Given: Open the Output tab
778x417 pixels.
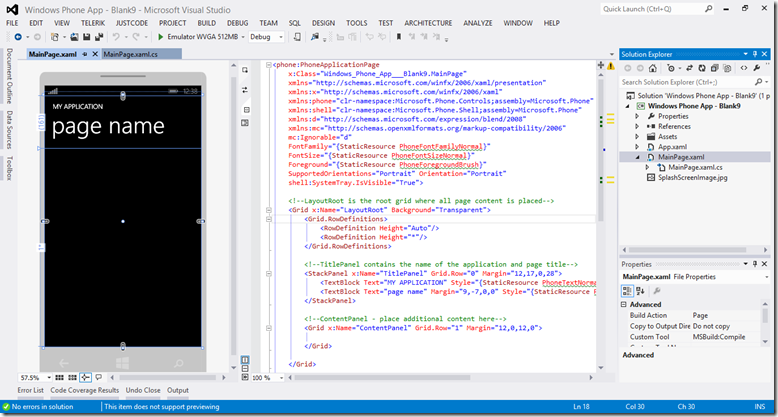Looking at the screenshot, I should tap(178, 390).
